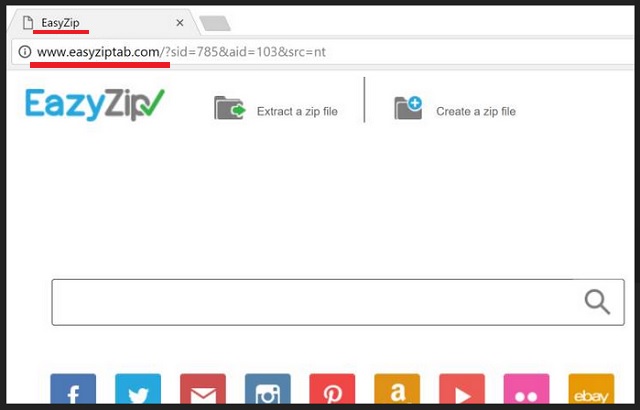Click the Extract a zip file link
The height and width of the screenshot is (410, 640).
point(297,111)
